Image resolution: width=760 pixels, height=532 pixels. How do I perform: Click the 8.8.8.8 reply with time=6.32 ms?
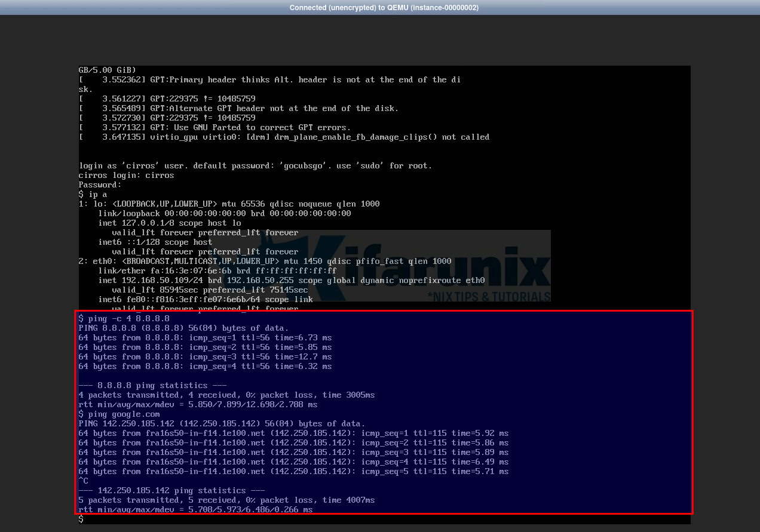click(x=205, y=367)
